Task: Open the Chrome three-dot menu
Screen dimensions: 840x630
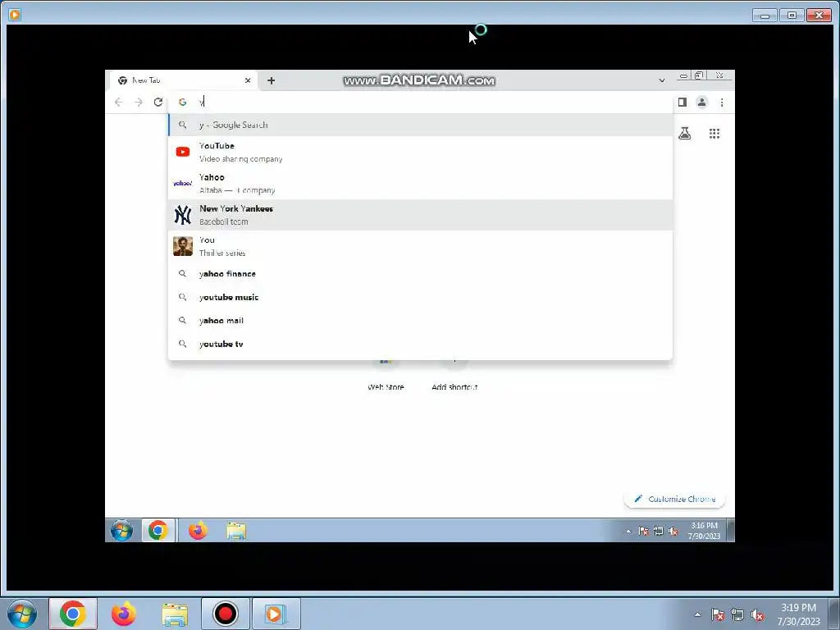Action: pos(722,103)
